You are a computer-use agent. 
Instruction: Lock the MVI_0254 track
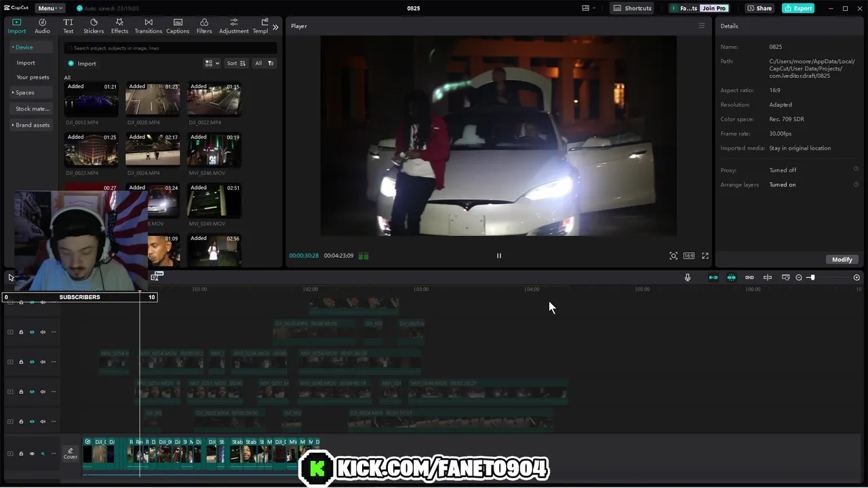click(21, 362)
